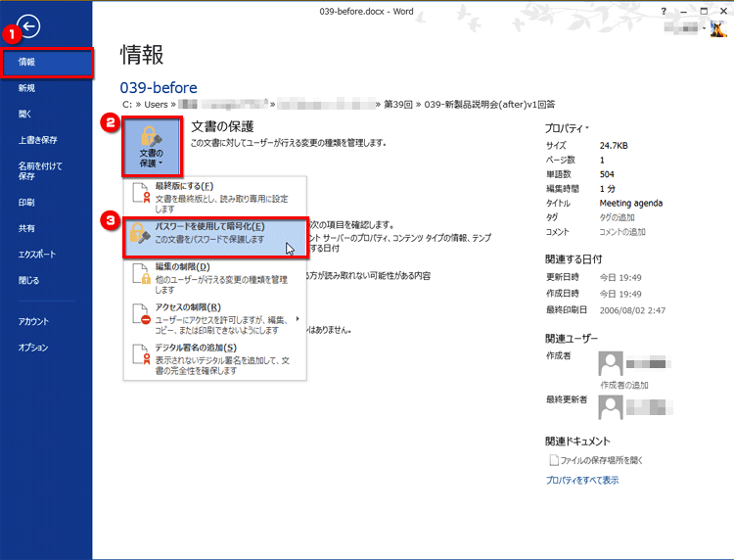The width and height of the screenshot is (734, 560).
Task: Click the user account profile picture
Action: pos(718,28)
